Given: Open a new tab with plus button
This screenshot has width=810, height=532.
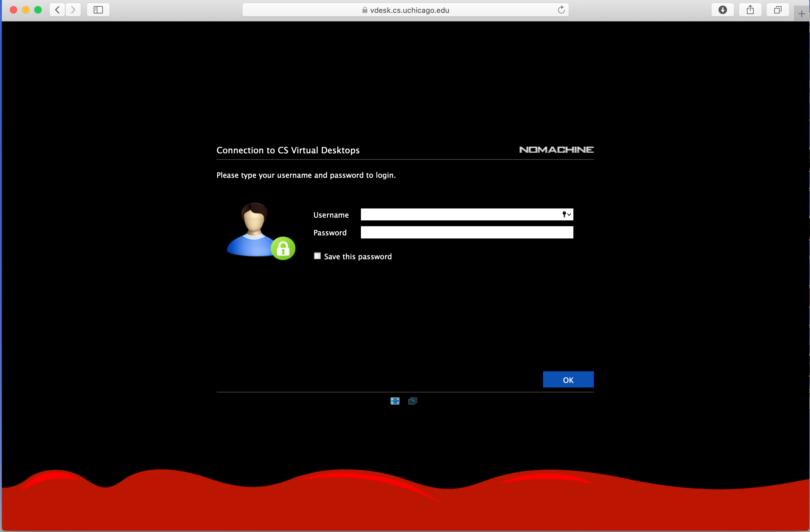Looking at the screenshot, I should (x=801, y=14).
